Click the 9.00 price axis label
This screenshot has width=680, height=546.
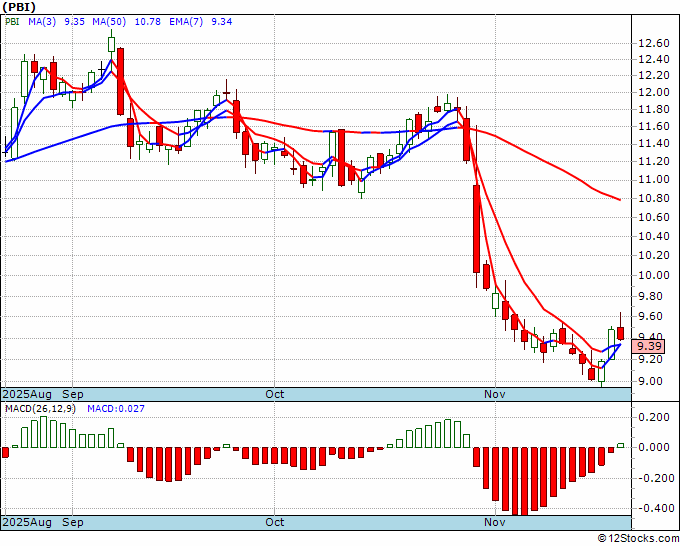tap(651, 381)
